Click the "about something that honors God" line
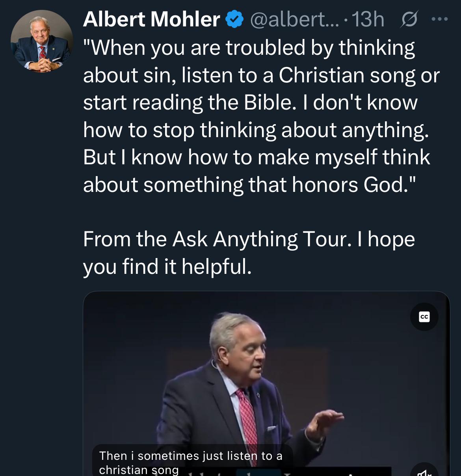The height and width of the screenshot is (476, 461). [249, 185]
